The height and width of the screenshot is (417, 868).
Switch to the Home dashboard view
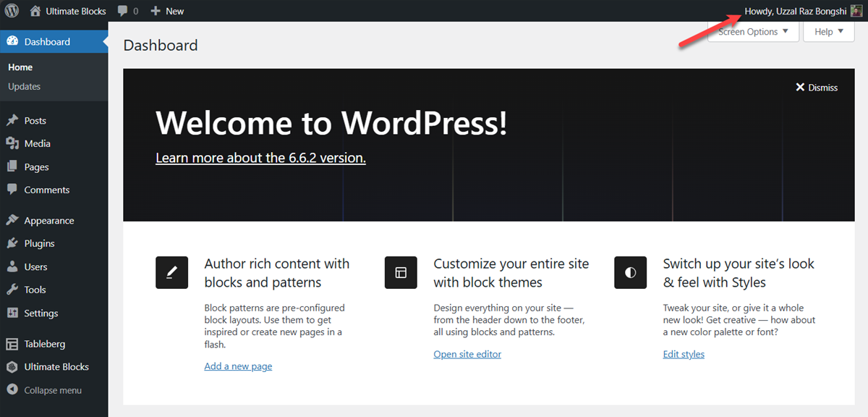click(x=20, y=67)
